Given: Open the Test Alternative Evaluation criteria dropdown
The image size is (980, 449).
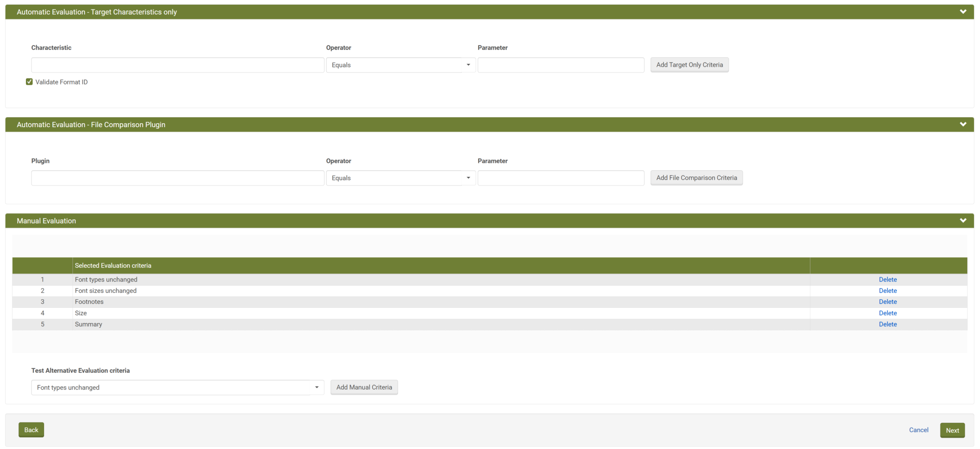Looking at the screenshot, I should click(x=177, y=387).
